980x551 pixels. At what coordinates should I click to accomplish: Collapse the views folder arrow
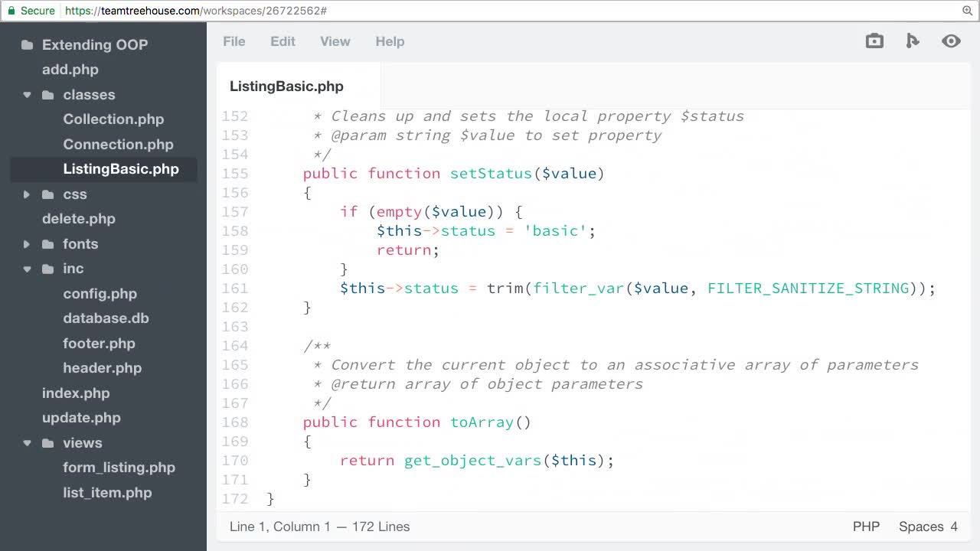click(27, 443)
